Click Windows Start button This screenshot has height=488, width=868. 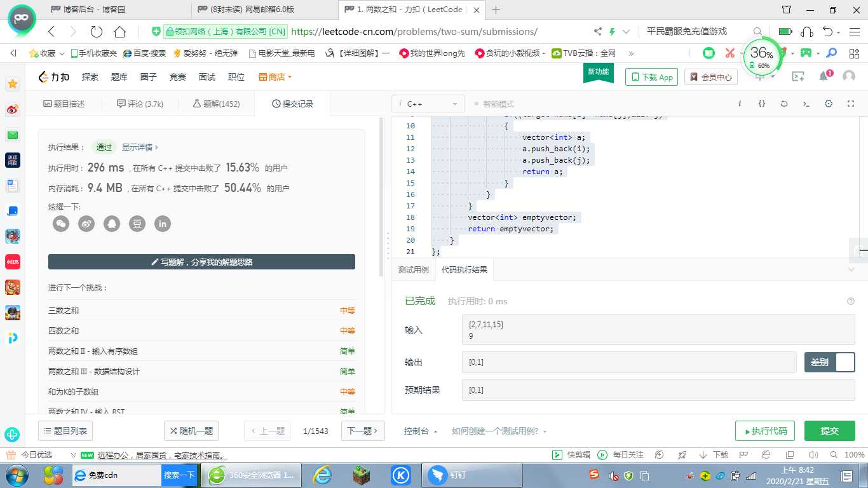[17, 475]
